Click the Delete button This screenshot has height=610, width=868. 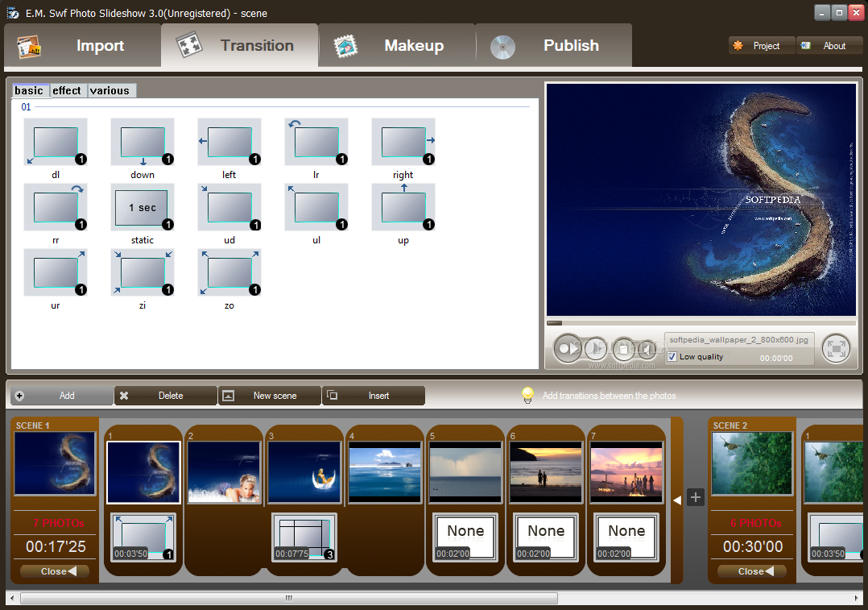coord(166,396)
